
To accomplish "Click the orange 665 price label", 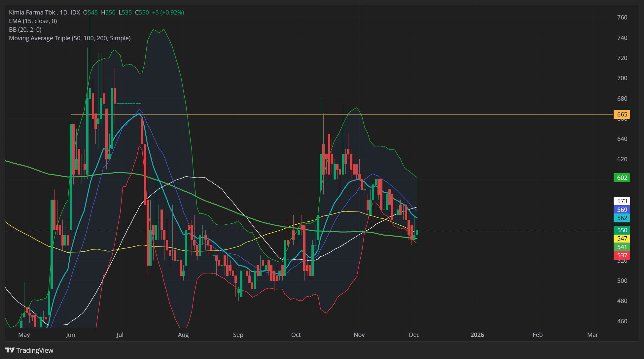I will click(x=622, y=114).
